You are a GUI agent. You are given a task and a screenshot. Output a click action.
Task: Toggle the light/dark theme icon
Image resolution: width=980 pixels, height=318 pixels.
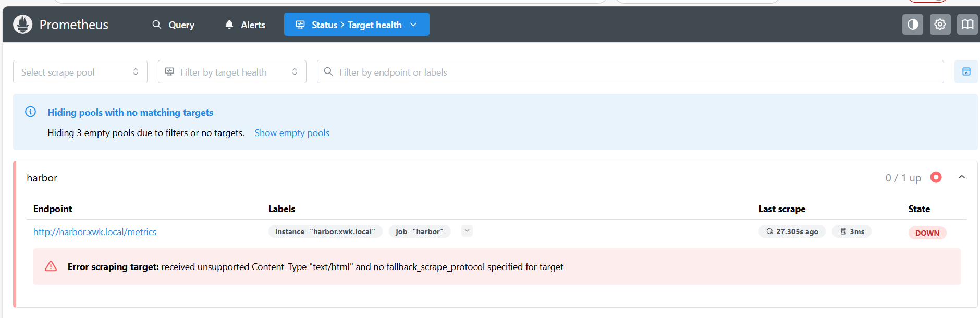[x=912, y=25]
